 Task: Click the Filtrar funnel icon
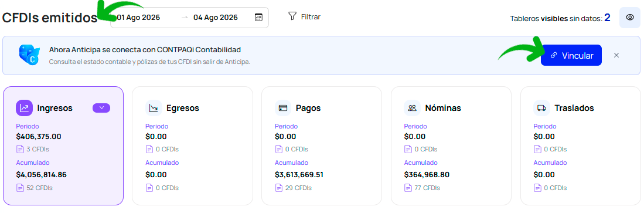tap(292, 16)
